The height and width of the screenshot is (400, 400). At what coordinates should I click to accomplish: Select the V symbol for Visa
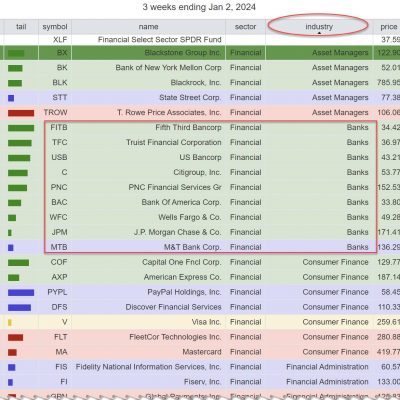pyautogui.click(x=65, y=322)
